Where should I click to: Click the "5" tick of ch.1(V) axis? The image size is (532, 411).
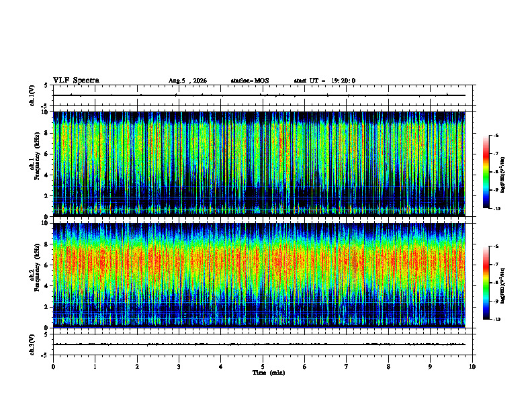tap(46, 85)
